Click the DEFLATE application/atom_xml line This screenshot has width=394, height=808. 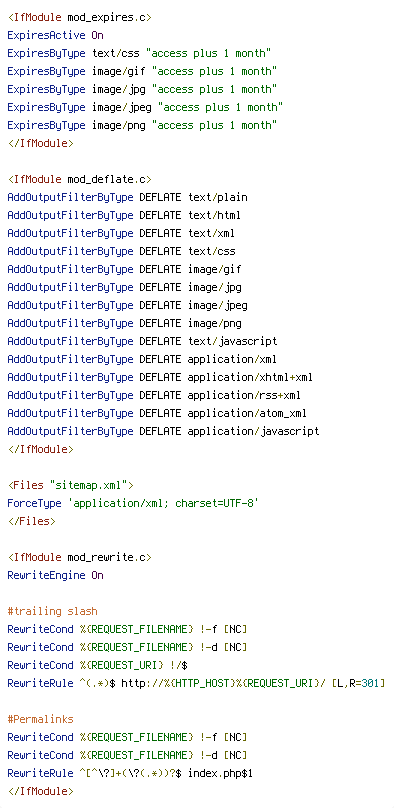tap(157, 414)
